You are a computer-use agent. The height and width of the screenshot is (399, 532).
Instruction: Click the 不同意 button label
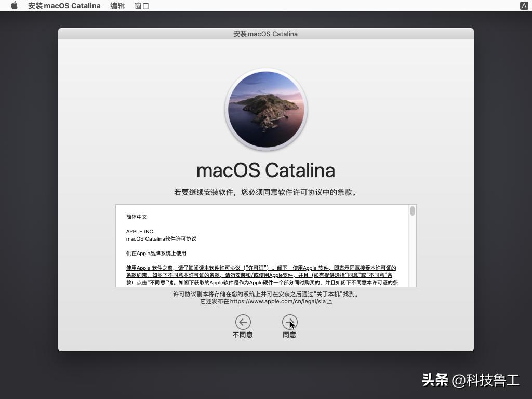[243, 335]
